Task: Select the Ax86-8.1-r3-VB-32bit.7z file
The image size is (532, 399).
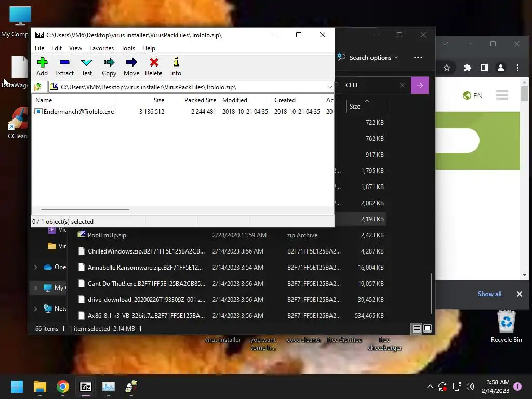Action: pos(231,316)
